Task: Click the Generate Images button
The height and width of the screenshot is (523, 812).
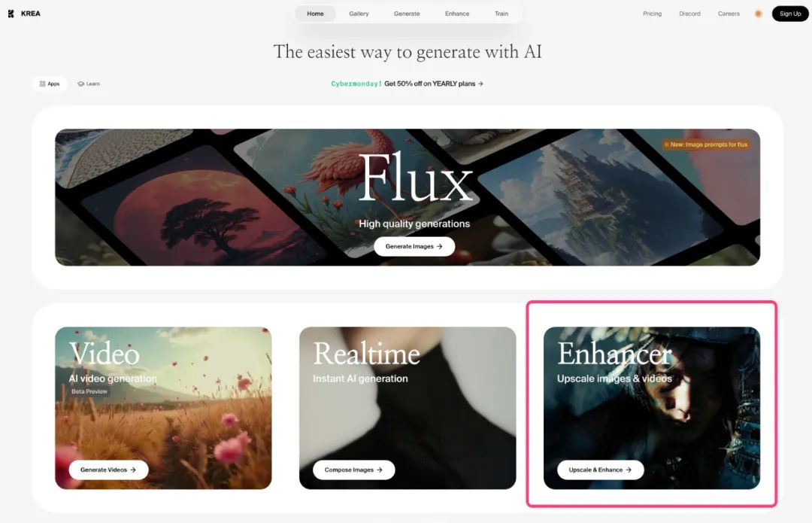Action: [x=414, y=246]
